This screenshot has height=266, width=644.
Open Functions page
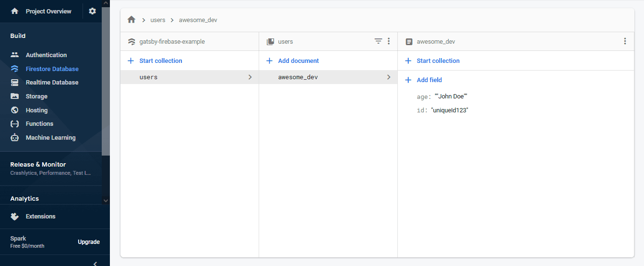coord(39,123)
